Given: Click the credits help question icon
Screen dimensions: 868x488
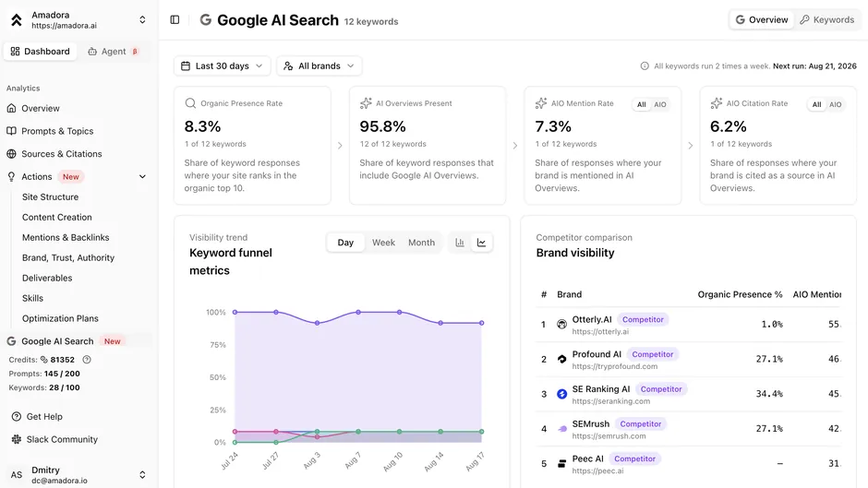Looking at the screenshot, I should [x=87, y=360].
